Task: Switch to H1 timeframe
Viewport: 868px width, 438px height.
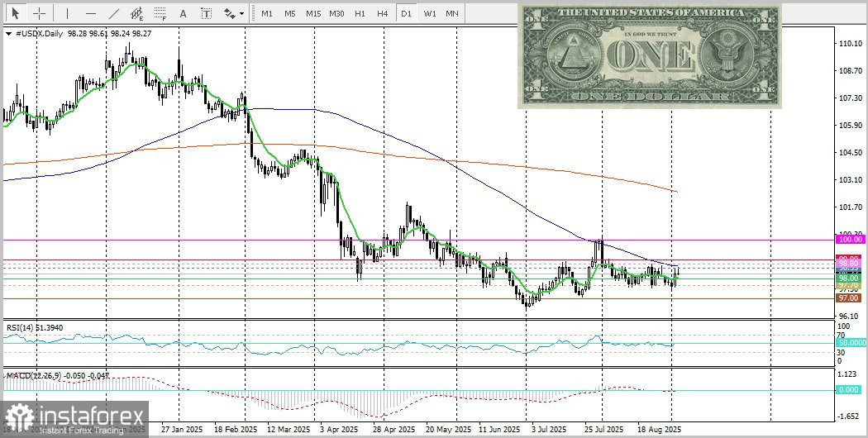Action: pos(360,12)
